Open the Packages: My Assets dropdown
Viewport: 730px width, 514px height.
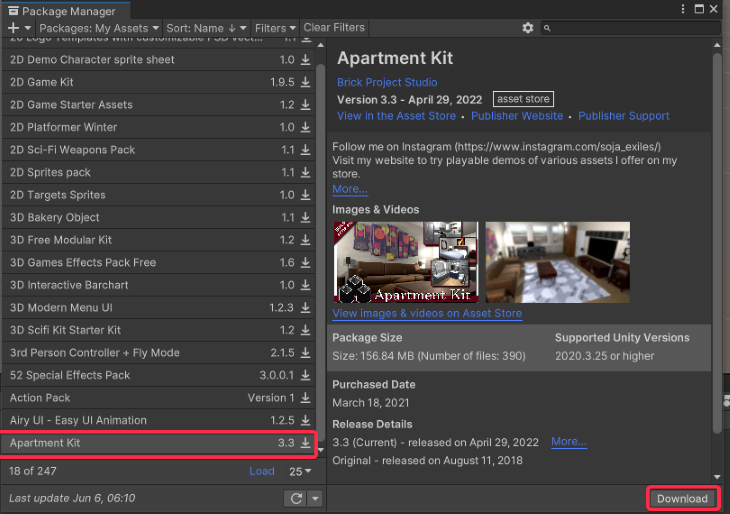click(99, 28)
